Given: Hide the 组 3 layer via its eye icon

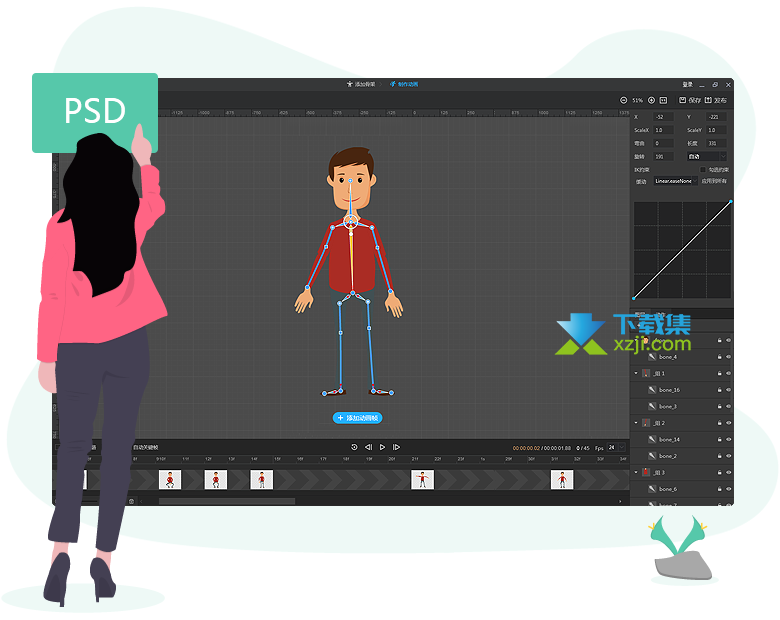Looking at the screenshot, I should point(728,472).
